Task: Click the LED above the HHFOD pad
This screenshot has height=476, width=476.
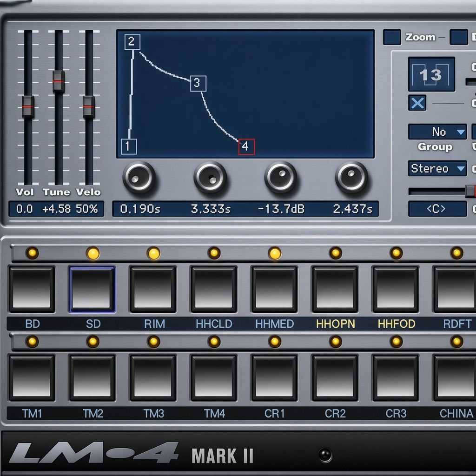Action: coord(396,253)
